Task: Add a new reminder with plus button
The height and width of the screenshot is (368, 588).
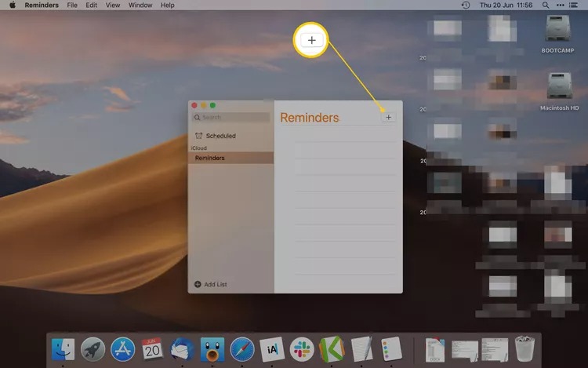Action: tap(389, 118)
